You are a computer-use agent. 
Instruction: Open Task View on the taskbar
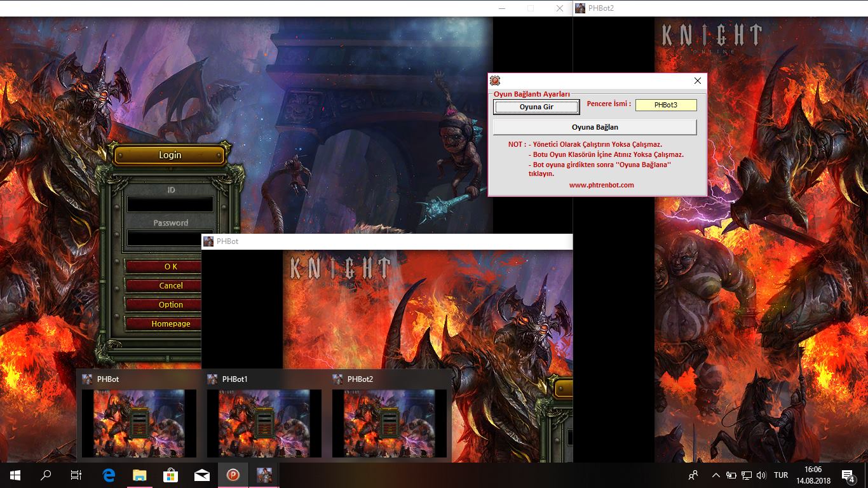pos(76,475)
